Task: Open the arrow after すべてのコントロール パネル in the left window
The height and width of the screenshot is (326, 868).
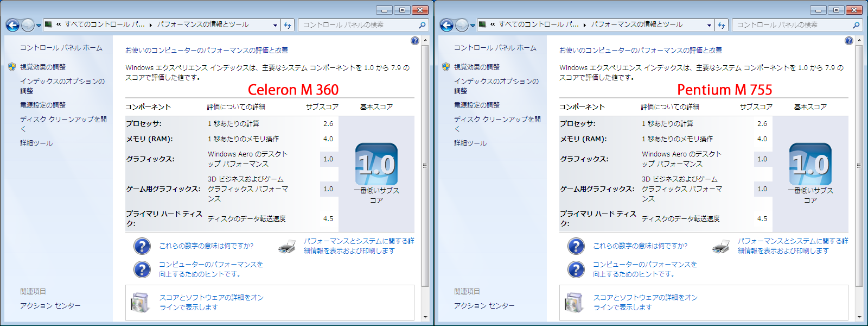Action: click(x=151, y=25)
